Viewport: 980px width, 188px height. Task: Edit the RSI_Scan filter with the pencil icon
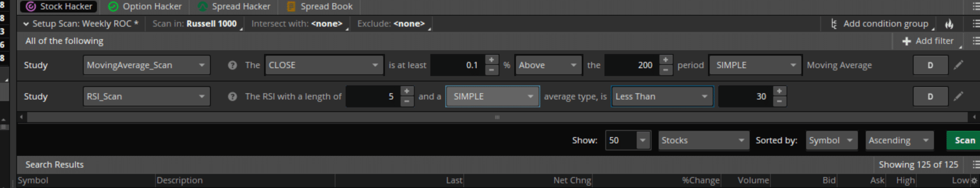[958, 96]
